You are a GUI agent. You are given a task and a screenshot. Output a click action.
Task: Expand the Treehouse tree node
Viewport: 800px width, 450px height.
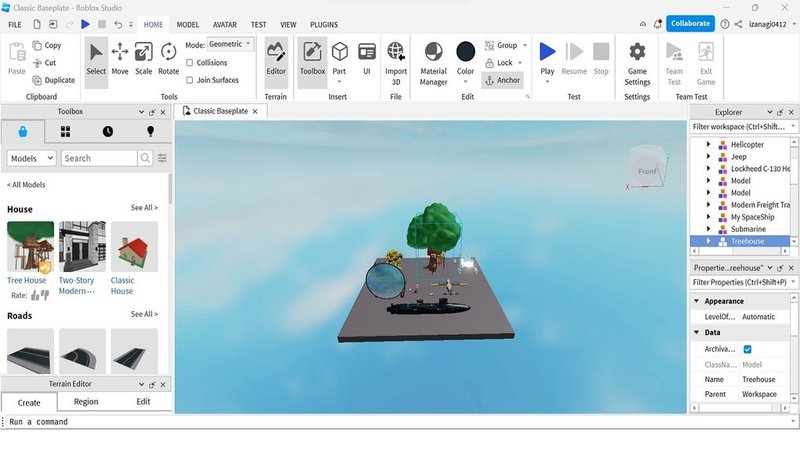708,241
